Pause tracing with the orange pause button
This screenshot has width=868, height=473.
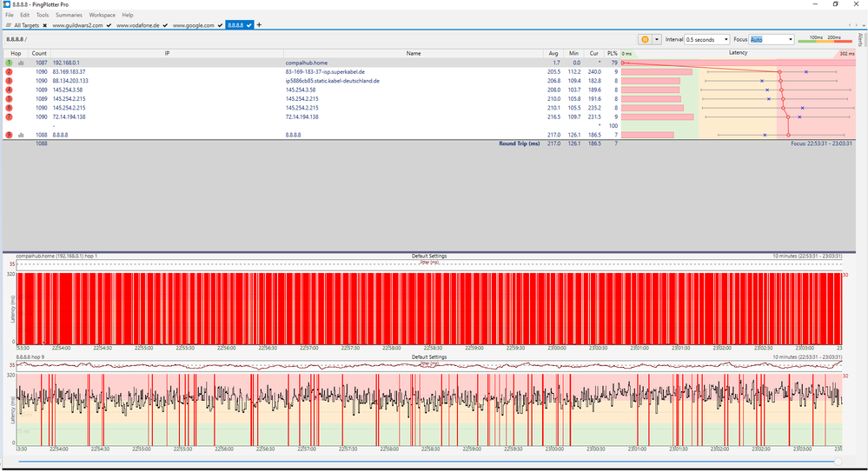pyautogui.click(x=645, y=39)
